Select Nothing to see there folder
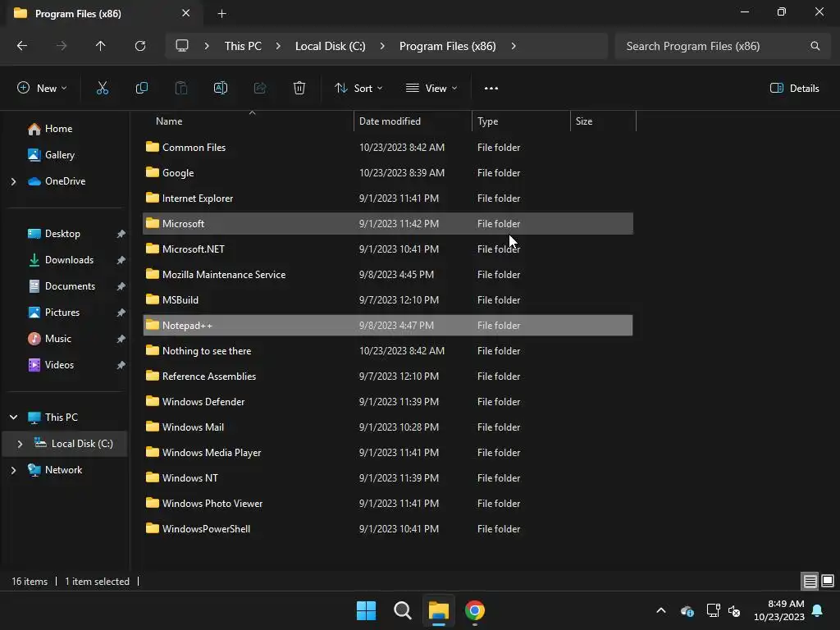840x630 pixels. [388, 351]
